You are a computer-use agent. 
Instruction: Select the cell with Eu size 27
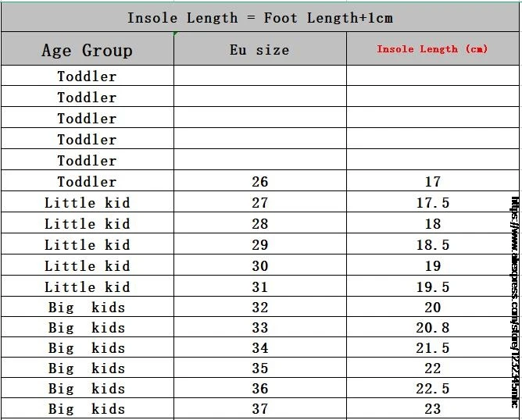pyautogui.click(x=259, y=203)
